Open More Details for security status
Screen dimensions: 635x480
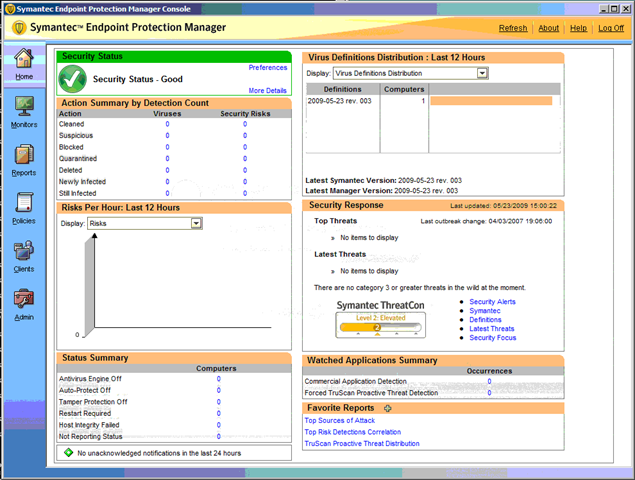[x=267, y=91]
